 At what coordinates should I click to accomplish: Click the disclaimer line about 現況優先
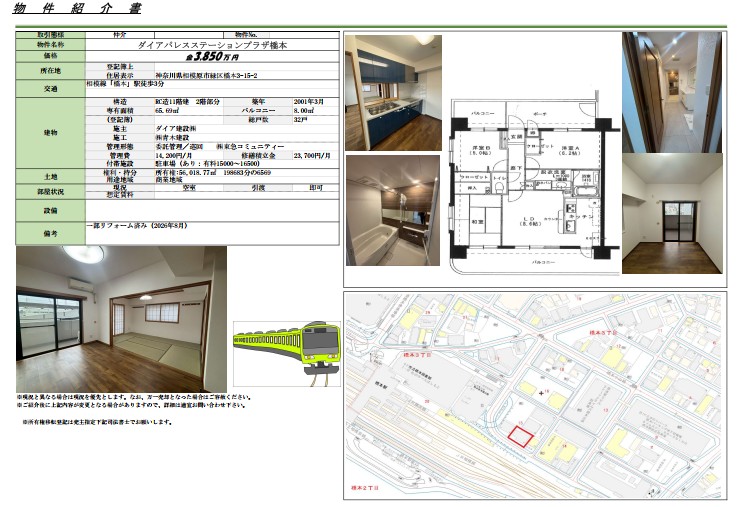134,397
